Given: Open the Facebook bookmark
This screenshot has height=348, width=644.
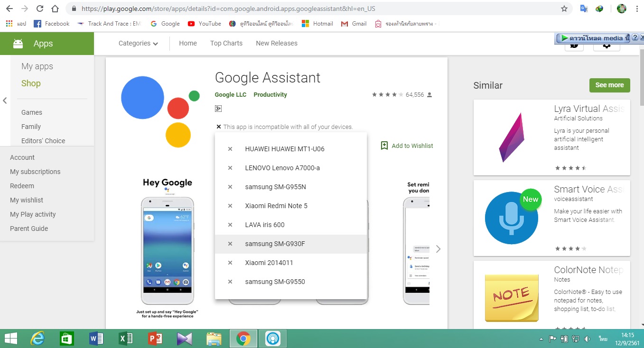Looking at the screenshot, I should click(51, 24).
